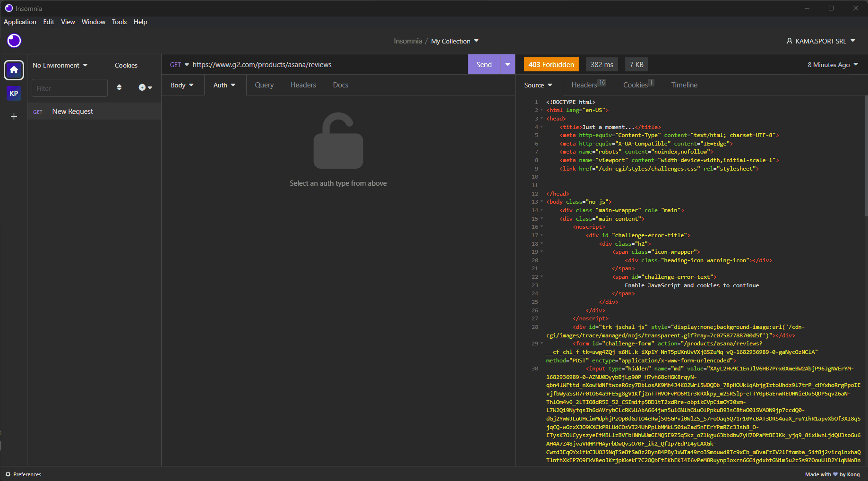The image size is (868, 481).
Task: Focus the request Filter input field
Action: [x=69, y=88]
